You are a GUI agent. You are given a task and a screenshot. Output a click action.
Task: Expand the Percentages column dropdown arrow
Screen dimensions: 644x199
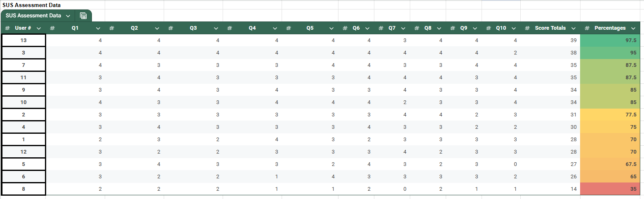(633, 28)
